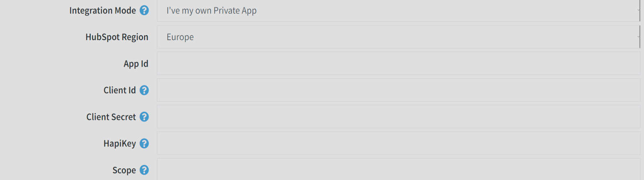Click the "Client Secret" label text
This screenshot has height=180, width=644.
click(111, 117)
